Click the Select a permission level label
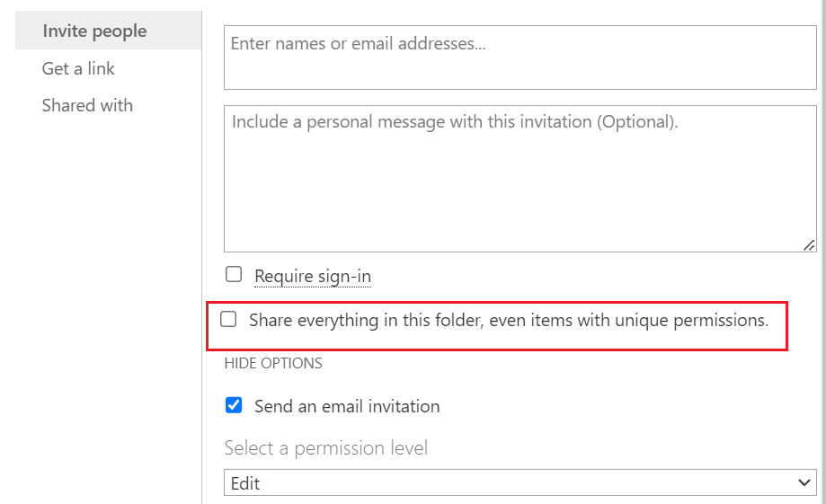 coord(326,448)
